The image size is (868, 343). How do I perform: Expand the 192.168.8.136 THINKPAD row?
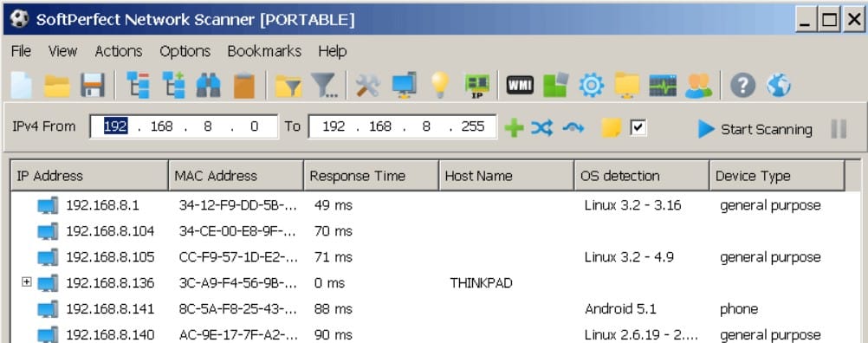(x=26, y=282)
